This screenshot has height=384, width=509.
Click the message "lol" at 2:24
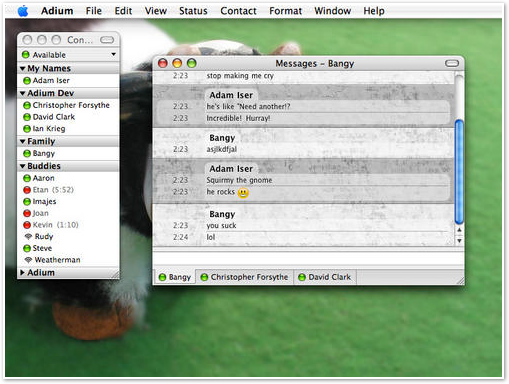[211, 237]
